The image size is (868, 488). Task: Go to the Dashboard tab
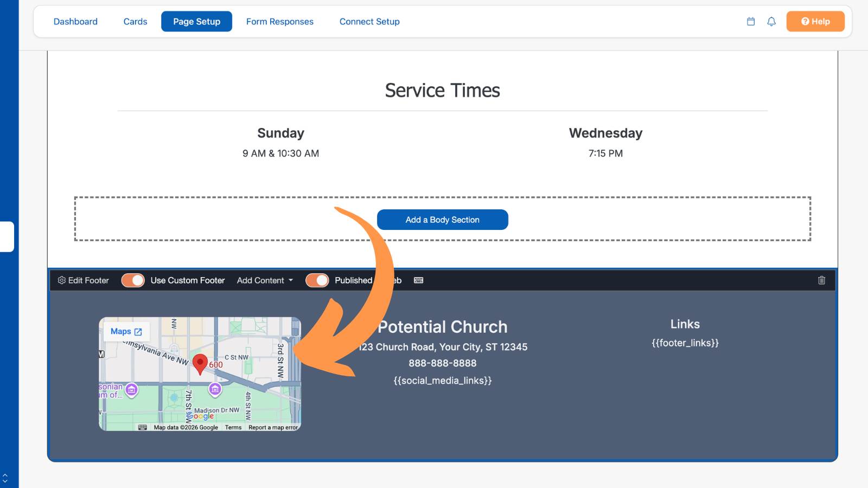(75, 22)
